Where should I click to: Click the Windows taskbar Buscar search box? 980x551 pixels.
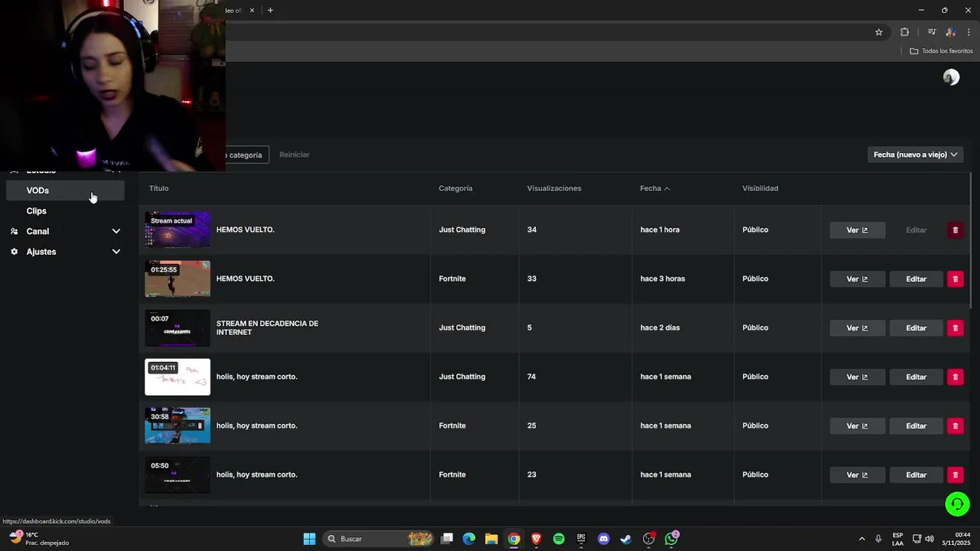coord(378,539)
